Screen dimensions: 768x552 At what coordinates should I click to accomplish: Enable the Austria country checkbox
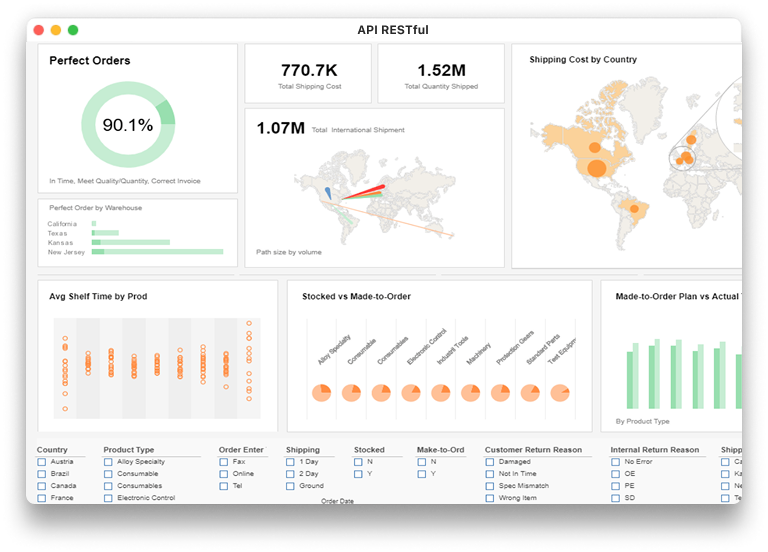[x=42, y=462]
